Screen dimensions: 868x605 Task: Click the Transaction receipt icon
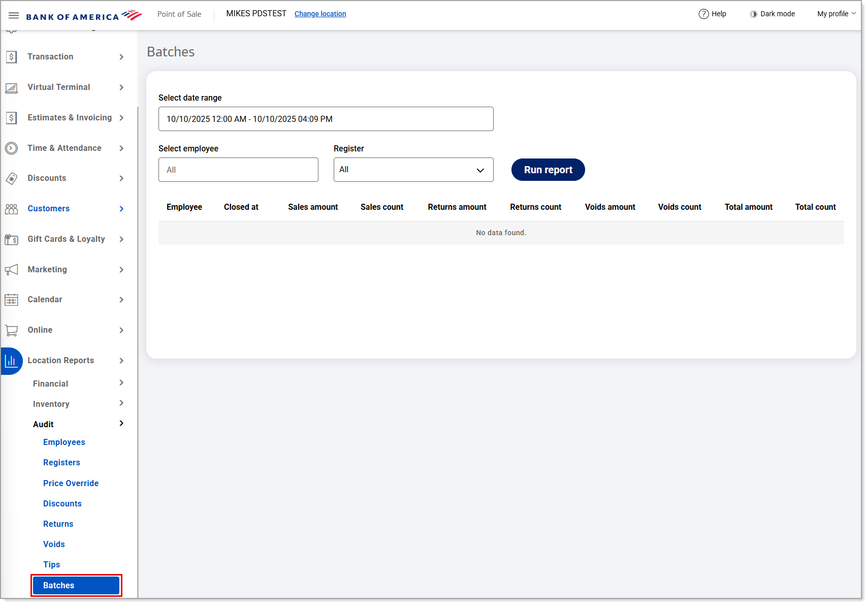12,57
